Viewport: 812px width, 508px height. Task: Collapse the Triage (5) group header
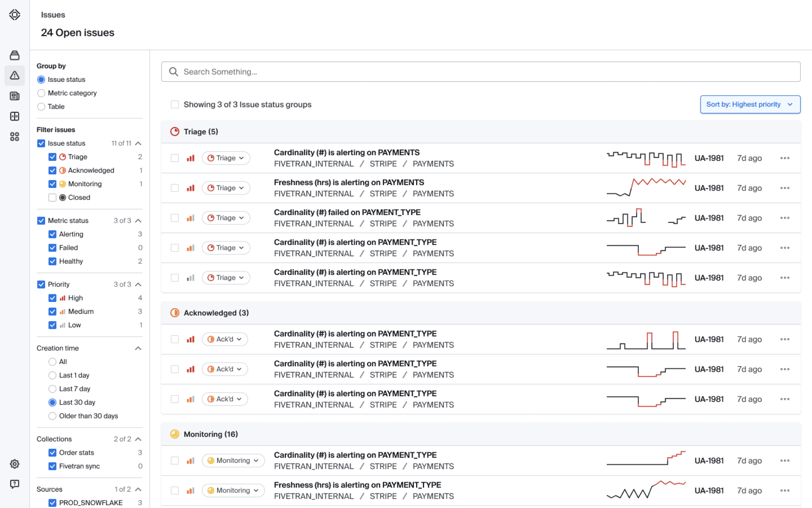click(481, 132)
